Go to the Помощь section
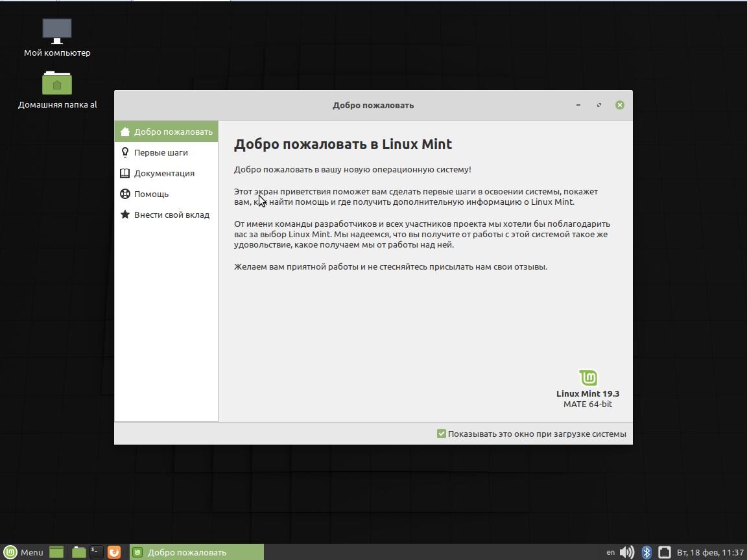The width and height of the screenshot is (747, 560). (x=166, y=194)
